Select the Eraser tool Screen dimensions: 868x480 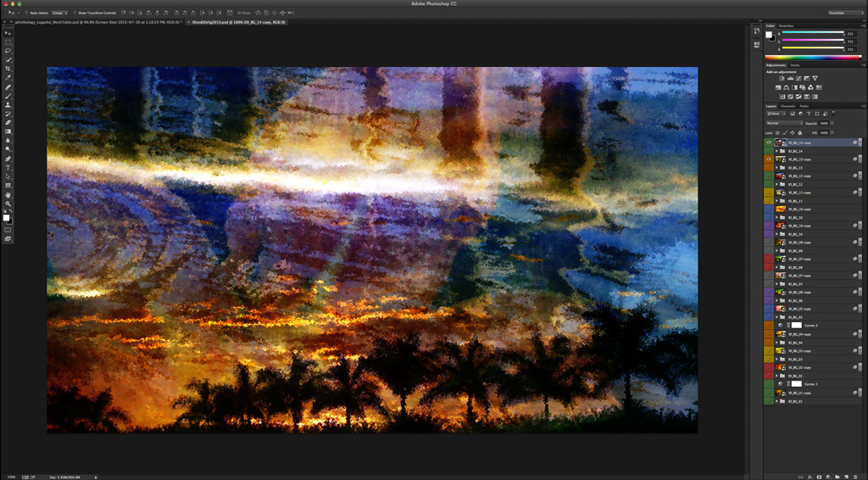8,122
